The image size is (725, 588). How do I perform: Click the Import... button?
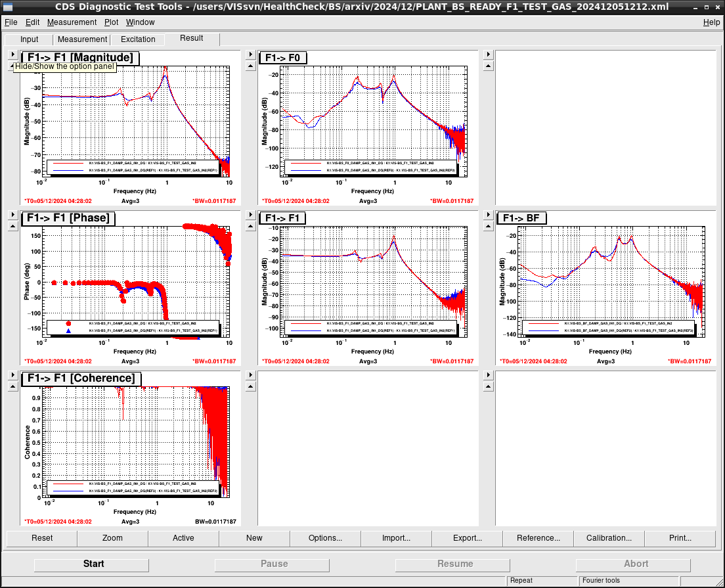(396, 538)
